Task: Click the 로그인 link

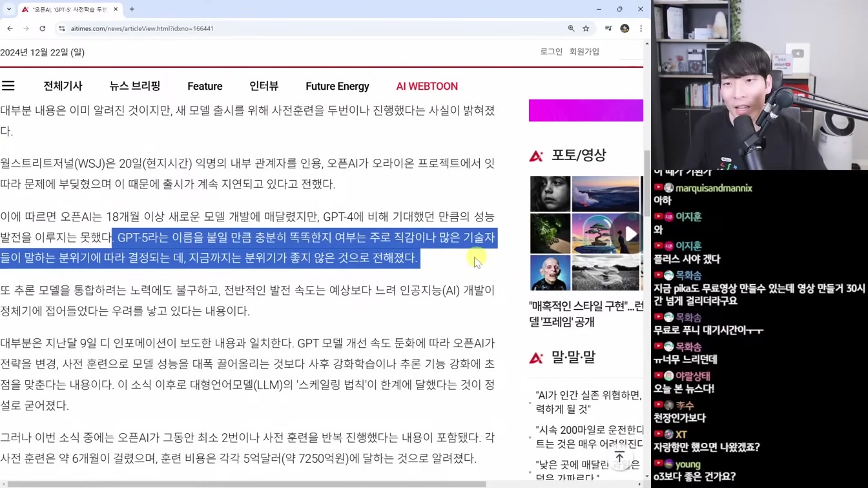Action: 551,52
